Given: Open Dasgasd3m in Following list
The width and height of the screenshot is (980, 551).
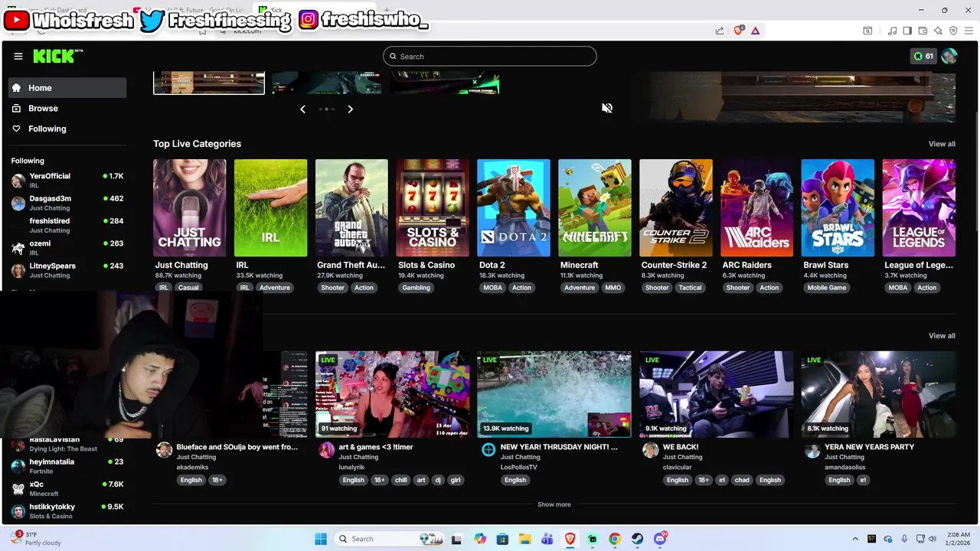Looking at the screenshot, I should [x=67, y=203].
